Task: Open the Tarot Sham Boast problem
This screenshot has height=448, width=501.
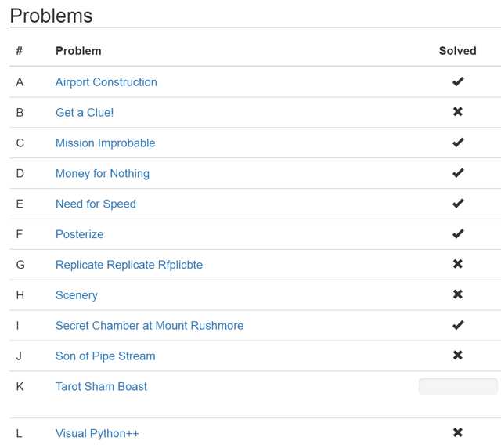Action: pos(101,387)
